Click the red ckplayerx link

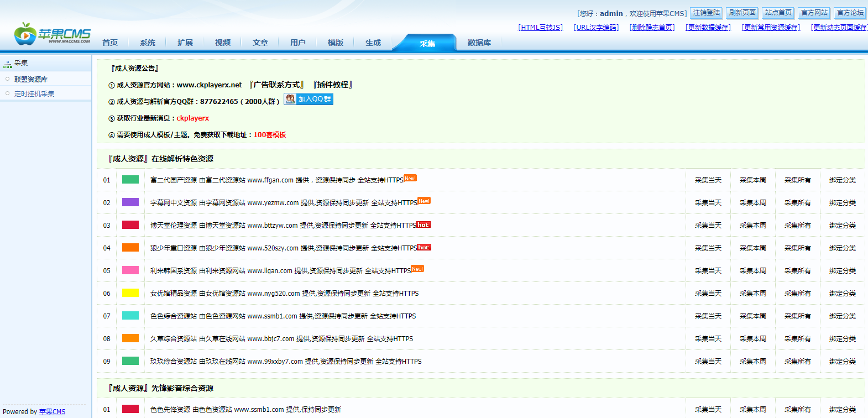(192, 118)
